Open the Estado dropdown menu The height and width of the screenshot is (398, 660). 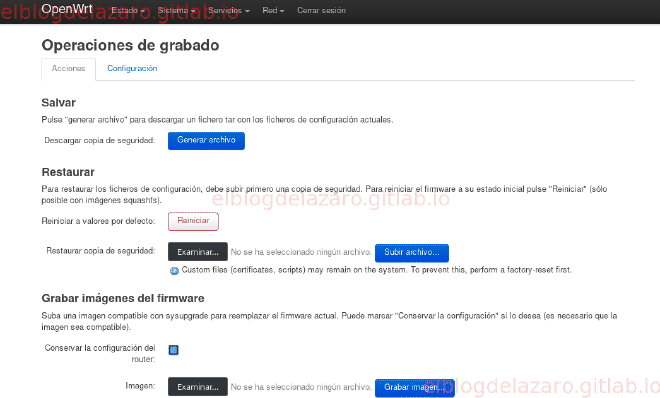tap(128, 11)
